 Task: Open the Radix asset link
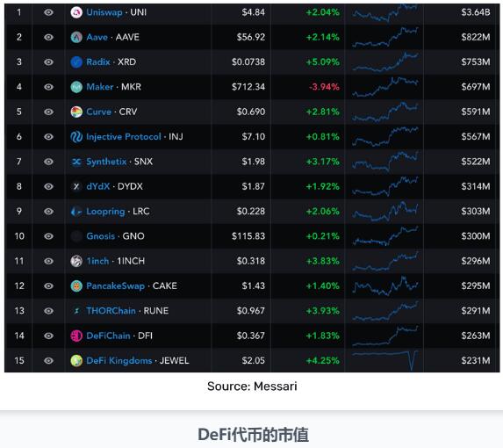coord(98,62)
